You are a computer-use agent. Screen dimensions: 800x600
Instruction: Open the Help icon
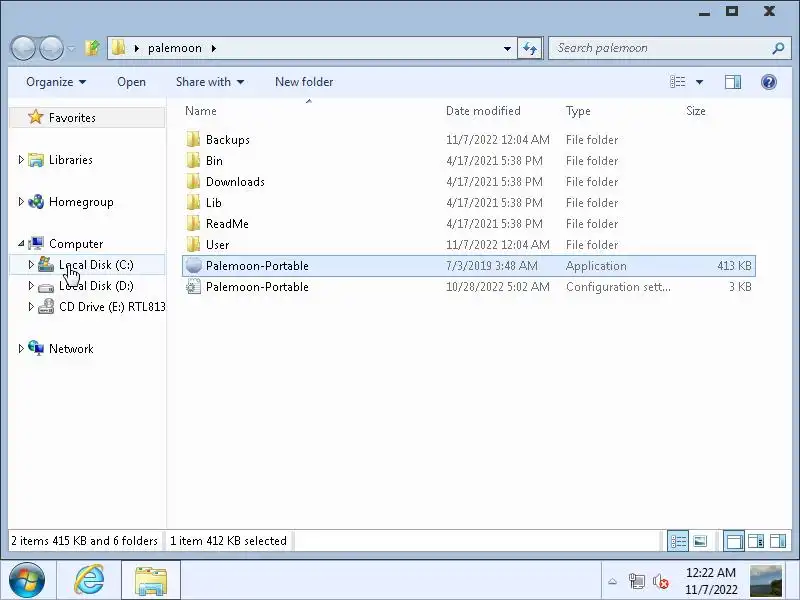tap(768, 82)
